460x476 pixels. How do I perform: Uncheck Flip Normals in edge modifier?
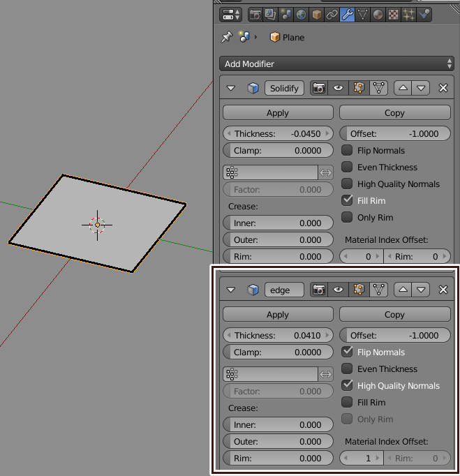(347, 352)
